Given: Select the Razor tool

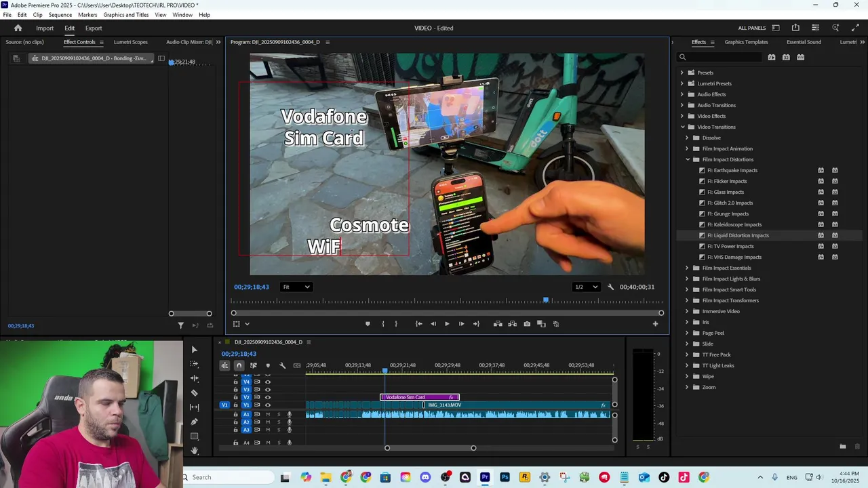Looking at the screenshot, I should (x=195, y=393).
